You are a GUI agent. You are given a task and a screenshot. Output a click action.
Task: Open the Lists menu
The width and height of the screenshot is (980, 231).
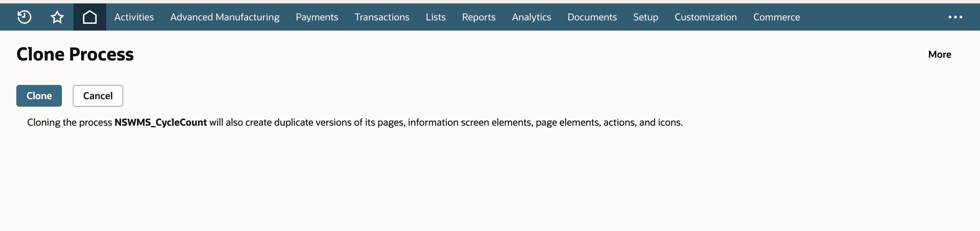click(x=436, y=17)
